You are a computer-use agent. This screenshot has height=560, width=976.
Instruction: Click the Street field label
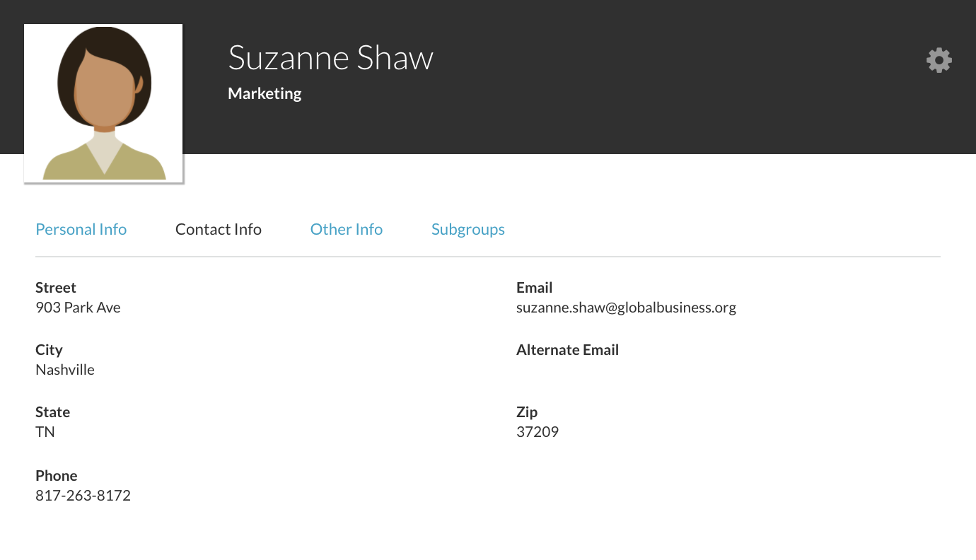coord(56,288)
